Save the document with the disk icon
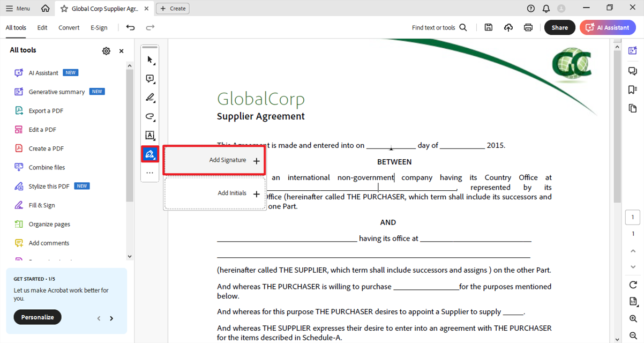The image size is (644, 343). [x=489, y=27]
